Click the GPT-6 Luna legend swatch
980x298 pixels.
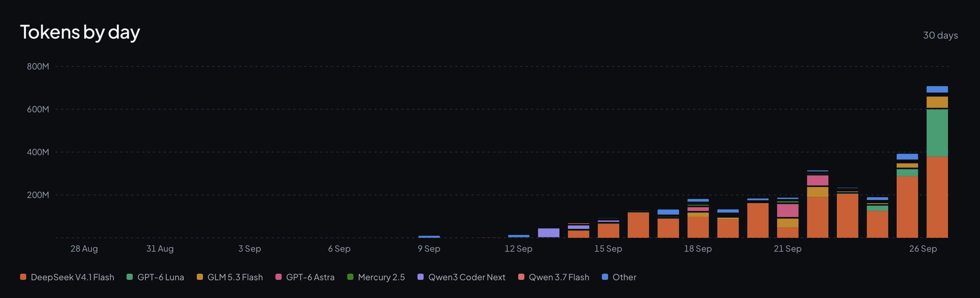click(x=129, y=277)
